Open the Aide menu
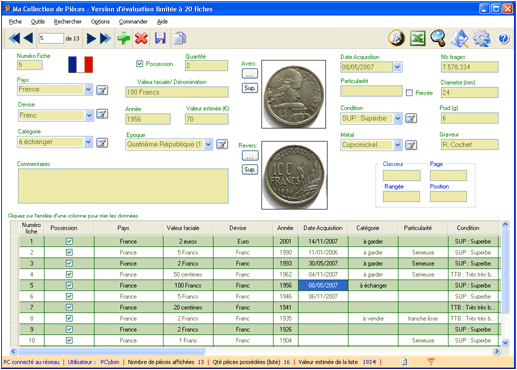The image size is (517, 370). pyautogui.click(x=162, y=22)
